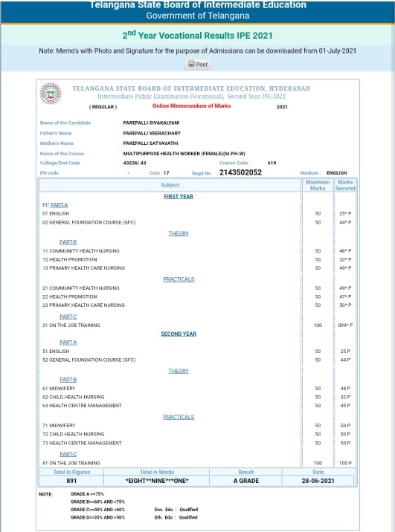Click the Subject column header
The width and height of the screenshot is (395, 532).
pyautogui.click(x=170, y=185)
